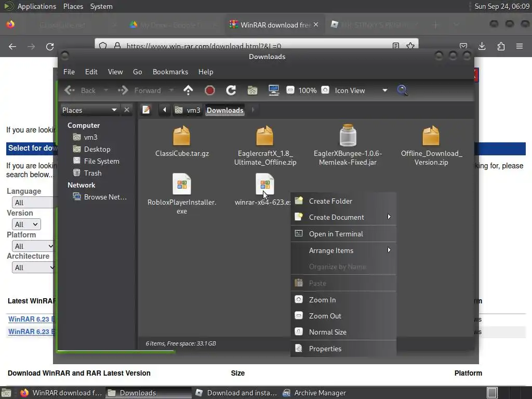Stop loading with the red Stop icon
Viewport: 532px width, 399px height.
210,90
